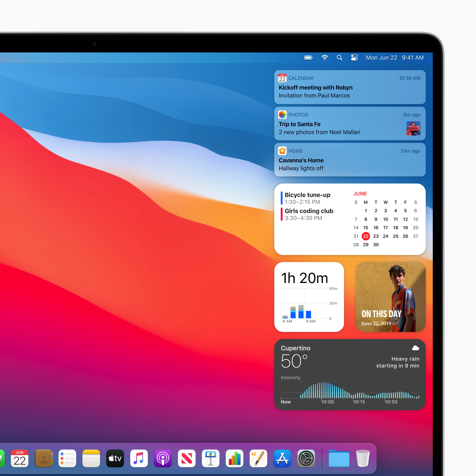Click the cloud icon in the weather widget
This screenshot has height=476, width=476.
coord(415,348)
